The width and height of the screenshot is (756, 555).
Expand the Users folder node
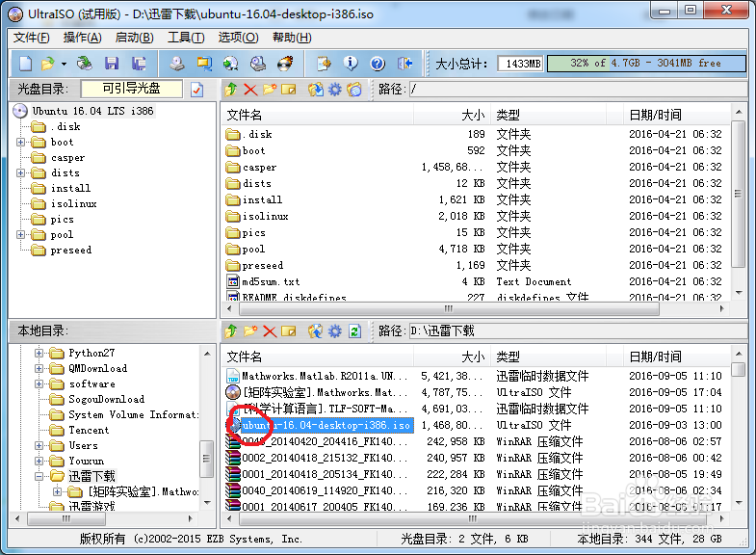pyautogui.click(x=39, y=445)
